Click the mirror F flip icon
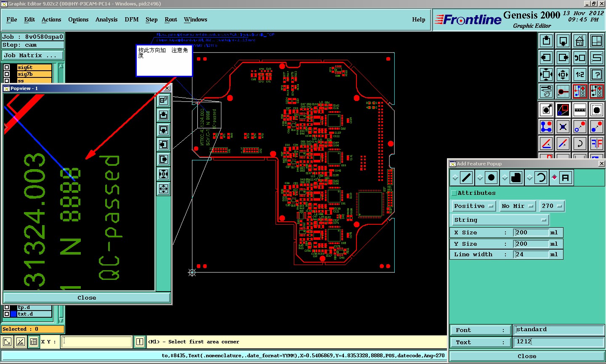This screenshot has width=606, height=364. [x=597, y=143]
